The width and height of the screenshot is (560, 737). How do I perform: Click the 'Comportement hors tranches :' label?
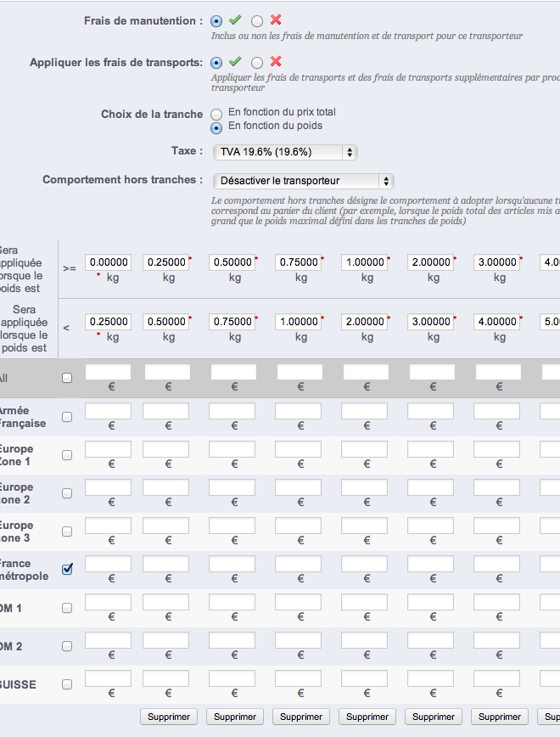[123, 179]
